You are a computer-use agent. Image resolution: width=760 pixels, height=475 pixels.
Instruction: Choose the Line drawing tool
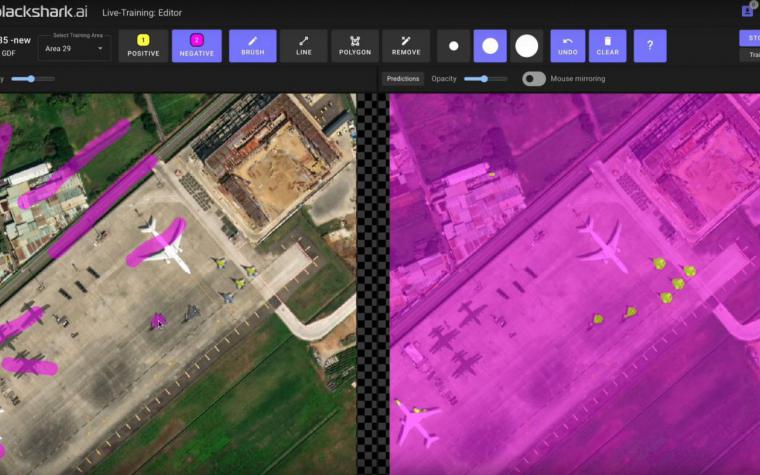(x=304, y=46)
